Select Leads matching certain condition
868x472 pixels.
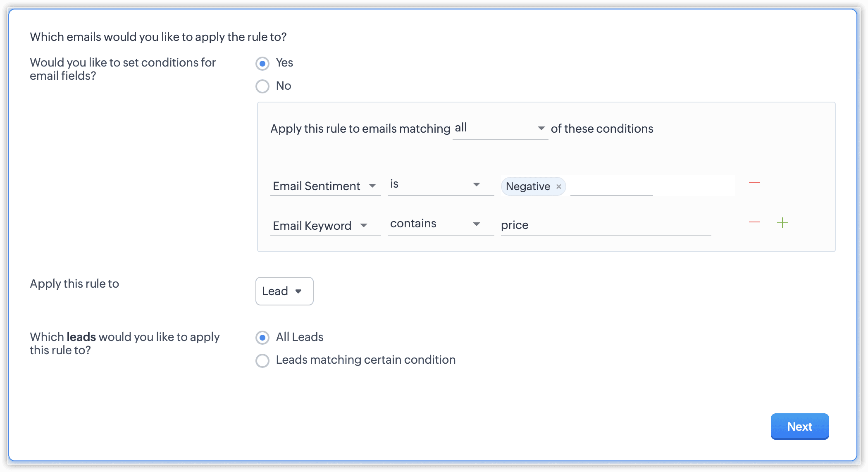click(262, 360)
